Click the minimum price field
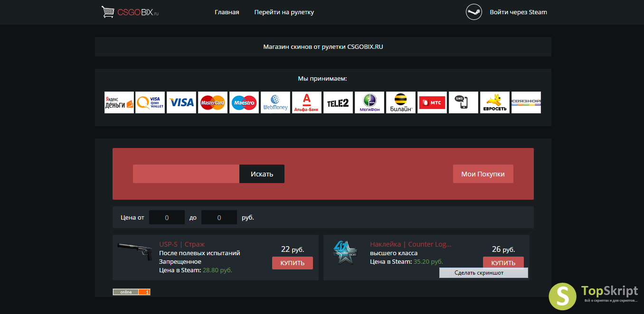 [167, 218]
